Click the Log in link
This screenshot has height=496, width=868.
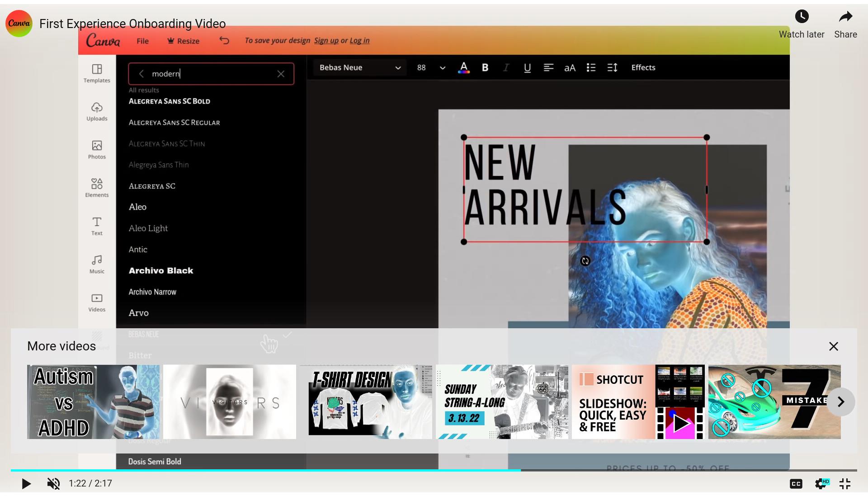359,40
